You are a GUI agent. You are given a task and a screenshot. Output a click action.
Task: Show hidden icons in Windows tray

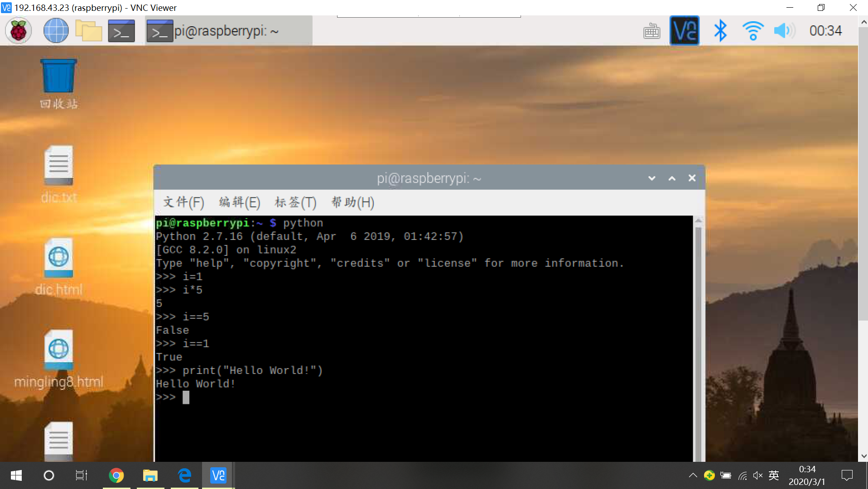pyautogui.click(x=693, y=475)
